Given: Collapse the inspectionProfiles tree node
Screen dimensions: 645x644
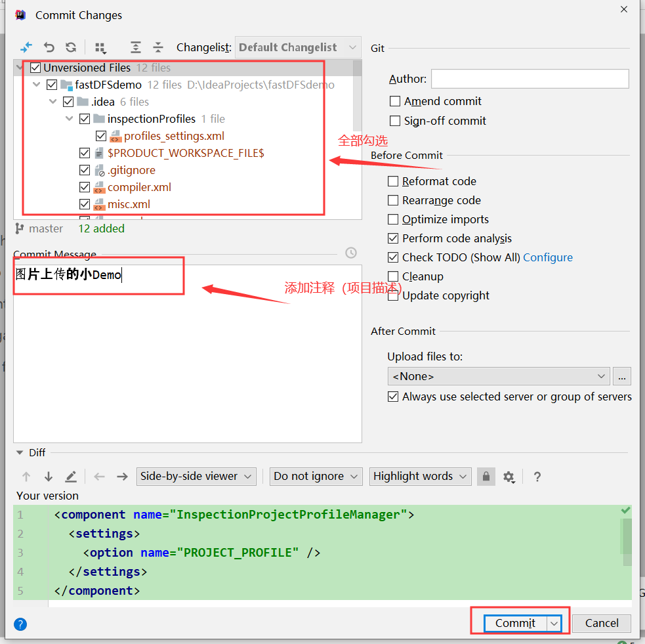Looking at the screenshot, I should (x=69, y=119).
